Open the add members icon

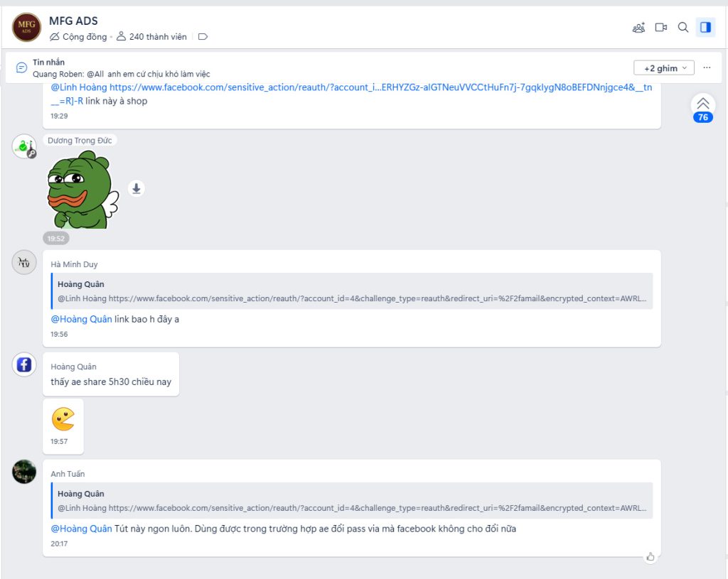pyautogui.click(x=639, y=28)
